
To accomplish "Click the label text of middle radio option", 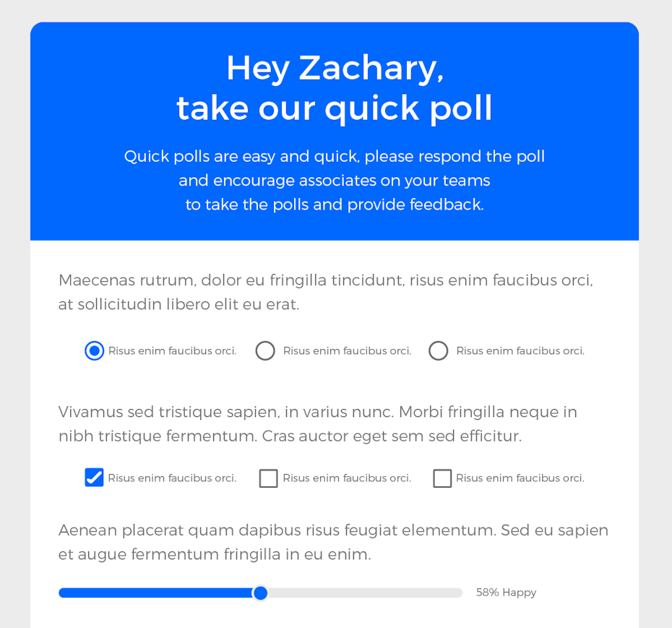I will 347,351.
